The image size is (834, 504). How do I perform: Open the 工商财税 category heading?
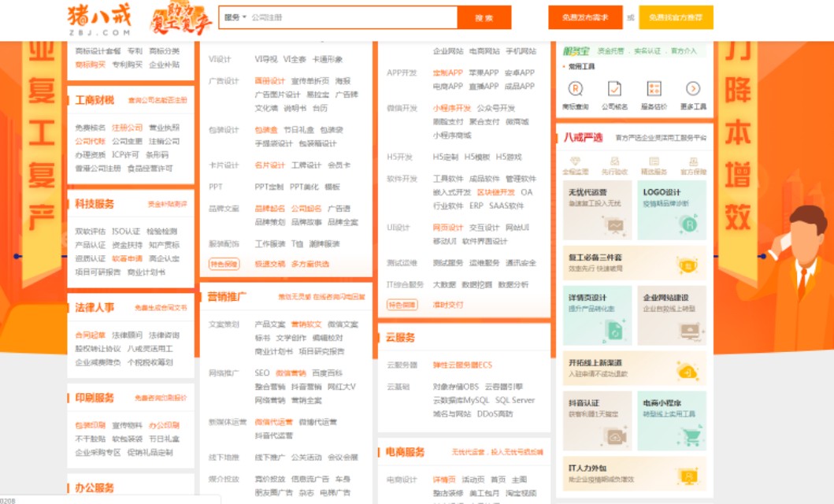click(95, 100)
